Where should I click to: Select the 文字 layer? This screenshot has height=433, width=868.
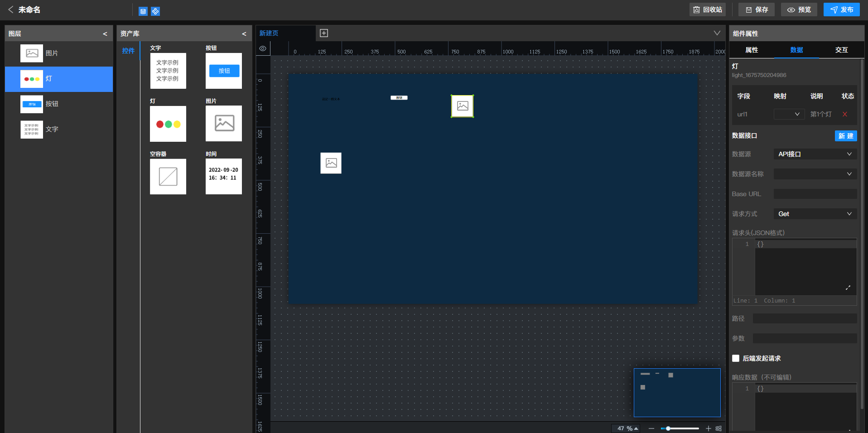point(59,130)
